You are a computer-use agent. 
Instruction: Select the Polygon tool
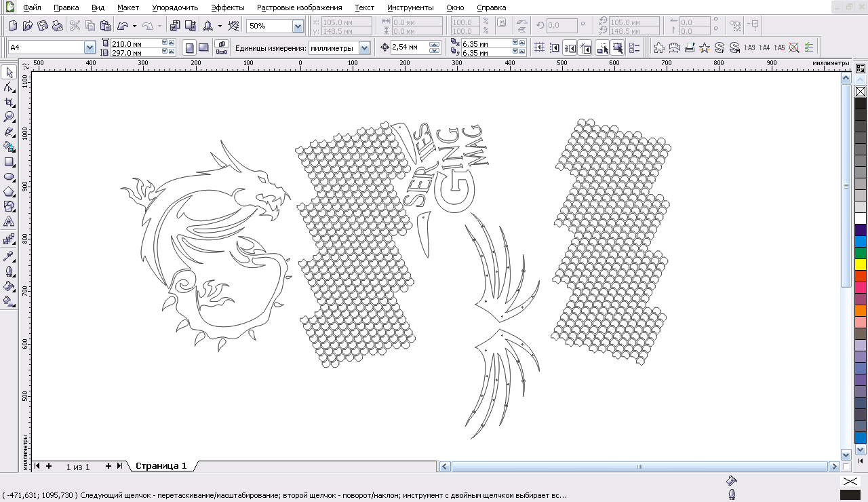[x=9, y=191]
